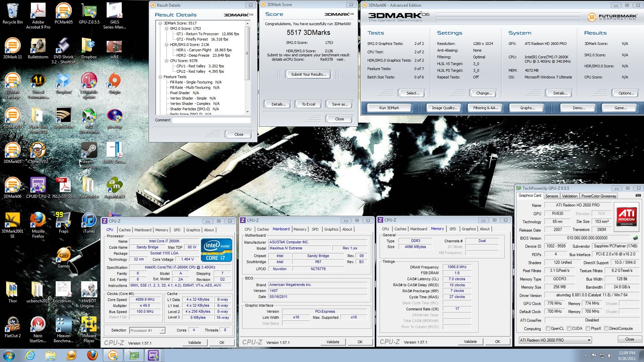Open SPD tab in Mainboard CPU-Z window

tap(315, 229)
